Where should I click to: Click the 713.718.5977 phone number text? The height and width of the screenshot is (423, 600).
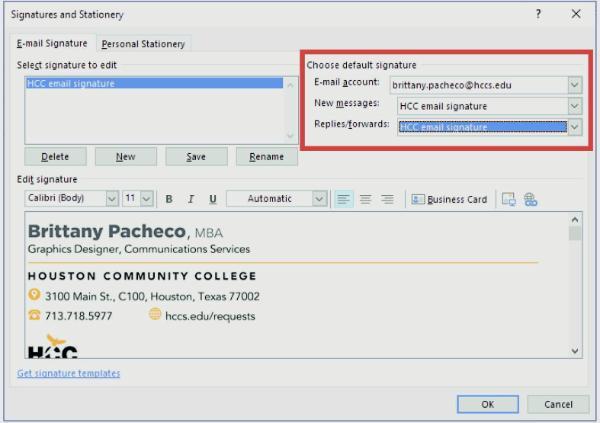(78, 316)
